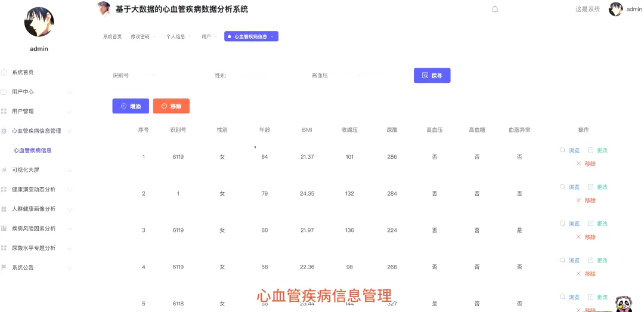Click the 浏览 magnifier icon for row 2
The height and width of the screenshot is (312, 644).
562,187
